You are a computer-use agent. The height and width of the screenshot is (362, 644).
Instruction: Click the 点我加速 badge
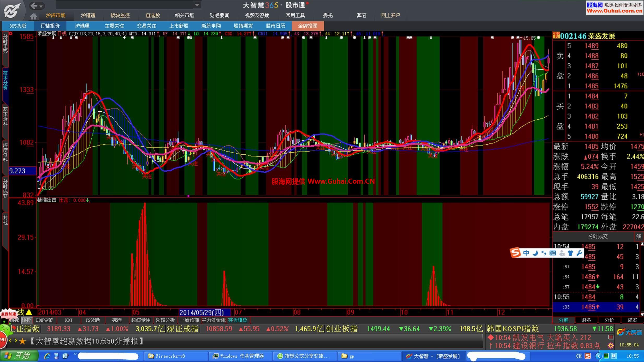pos(8,314)
